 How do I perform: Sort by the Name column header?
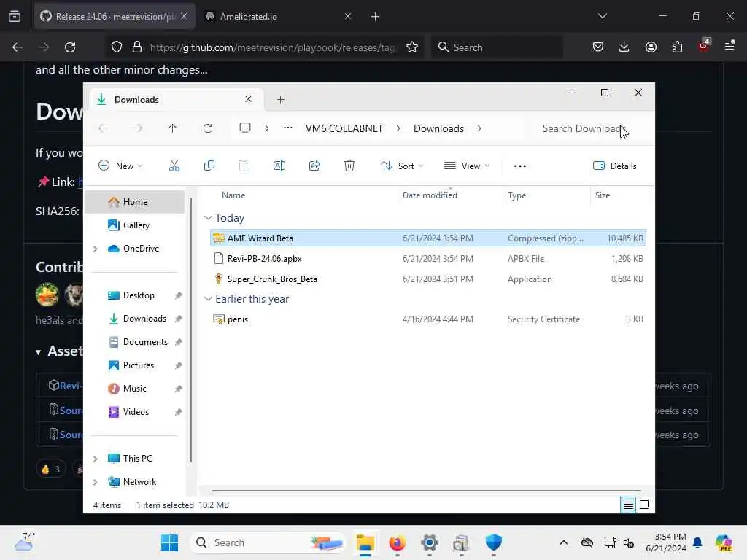(304, 195)
